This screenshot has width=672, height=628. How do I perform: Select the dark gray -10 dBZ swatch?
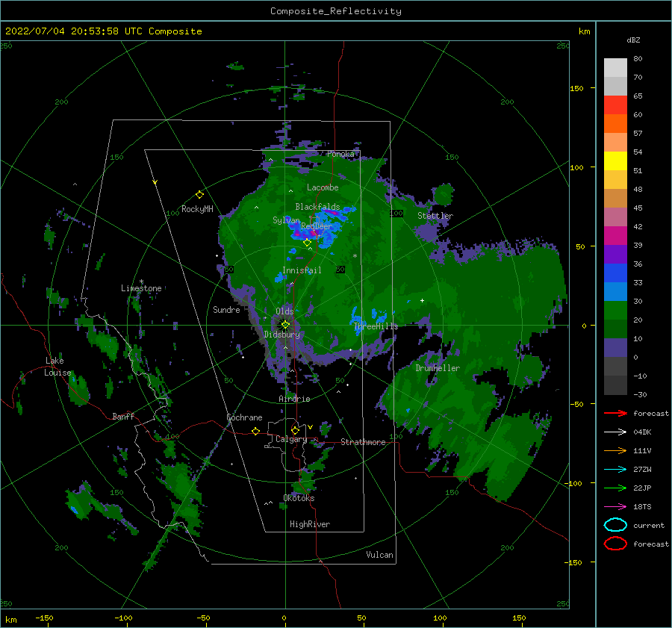(x=615, y=385)
